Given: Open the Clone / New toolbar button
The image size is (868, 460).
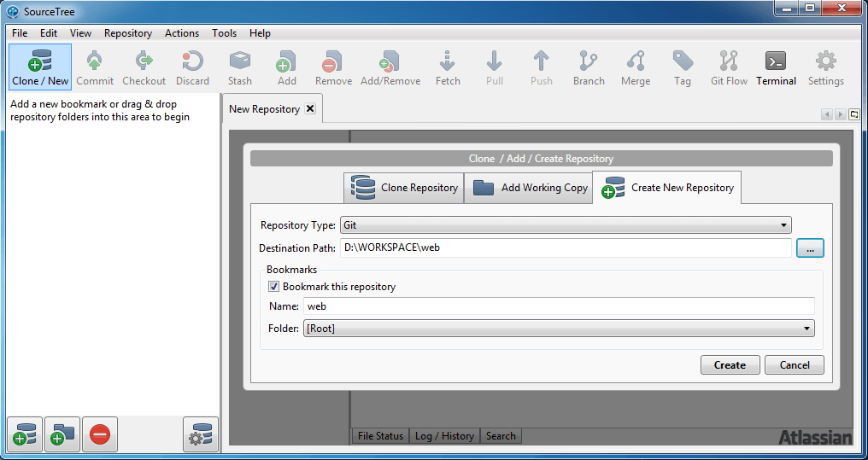Looking at the screenshot, I should (x=40, y=67).
